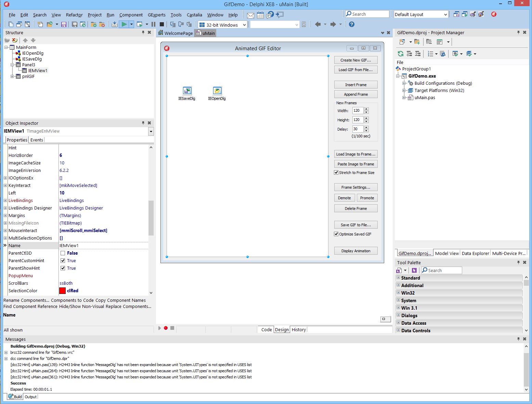Expand the Standard palette category
Viewport: 532px width, 404px height.
coord(398,278)
